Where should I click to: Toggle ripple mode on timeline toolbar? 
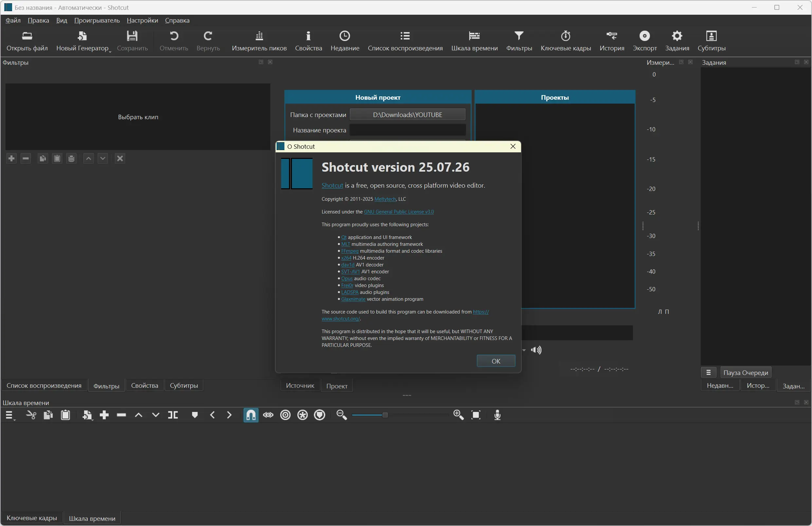[x=285, y=415]
